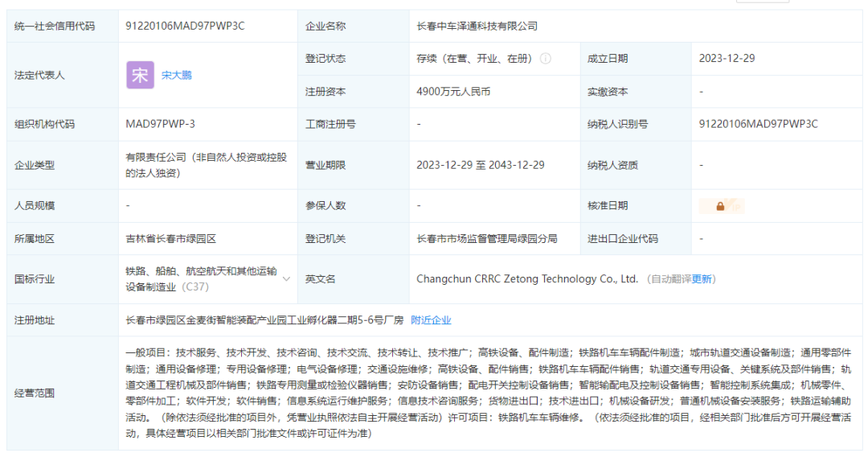Click the purple 宋 avatar icon
The image size is (868, 457).
pos(140,75)
